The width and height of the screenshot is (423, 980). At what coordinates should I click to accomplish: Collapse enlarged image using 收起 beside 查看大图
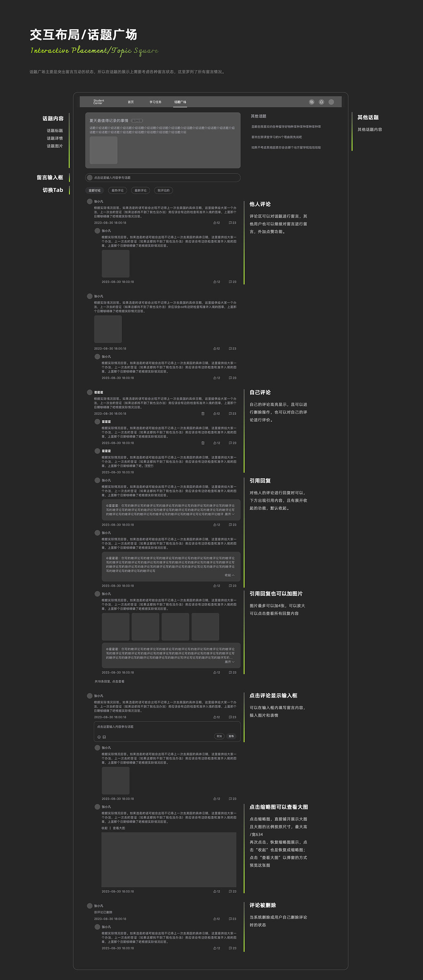point(104,828)
